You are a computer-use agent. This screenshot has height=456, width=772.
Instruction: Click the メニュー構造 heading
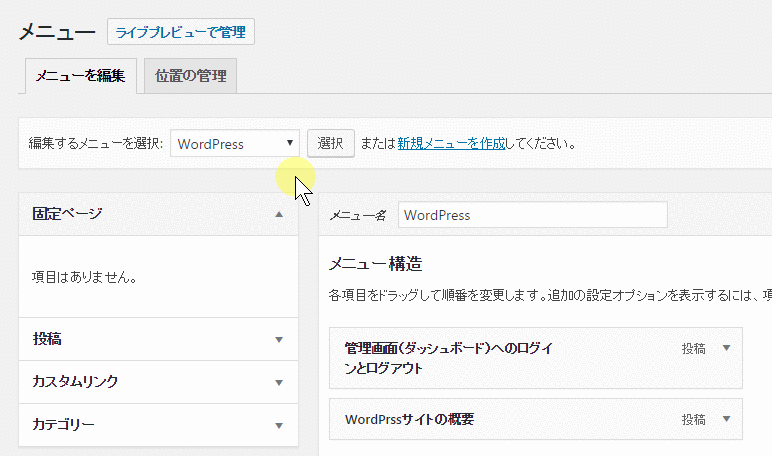[x=376, y=264]
